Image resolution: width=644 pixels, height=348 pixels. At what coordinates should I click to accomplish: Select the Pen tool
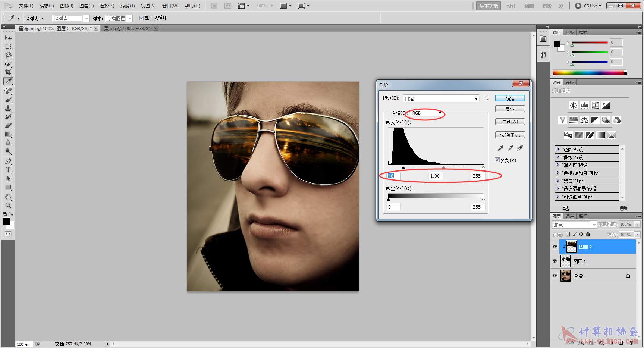pyautogui.click(x=8, y=161)
